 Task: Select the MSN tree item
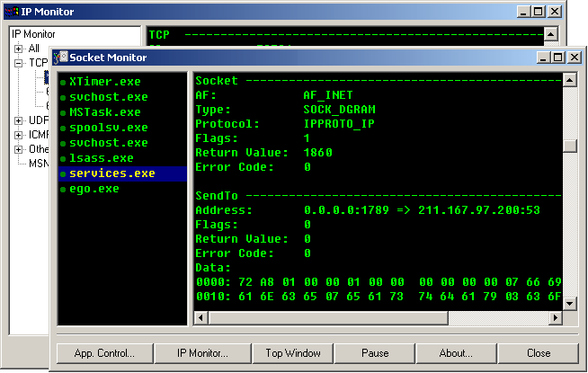pos(39,164)
